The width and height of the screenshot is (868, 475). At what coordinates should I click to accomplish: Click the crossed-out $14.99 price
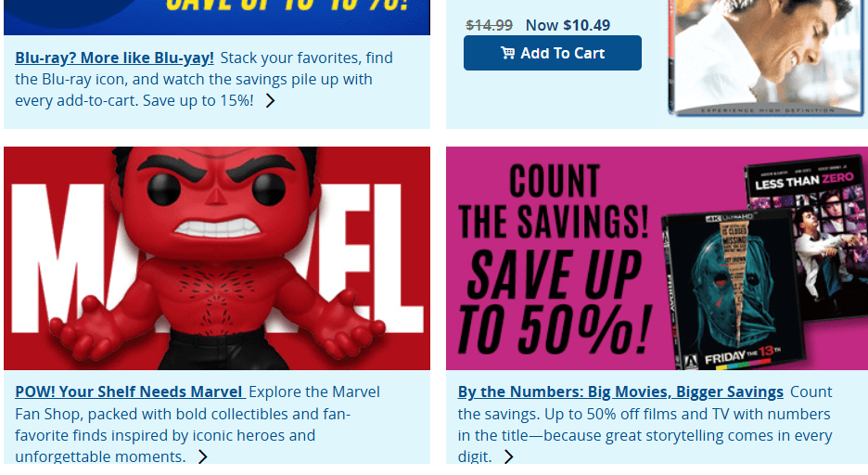[490, 25]
